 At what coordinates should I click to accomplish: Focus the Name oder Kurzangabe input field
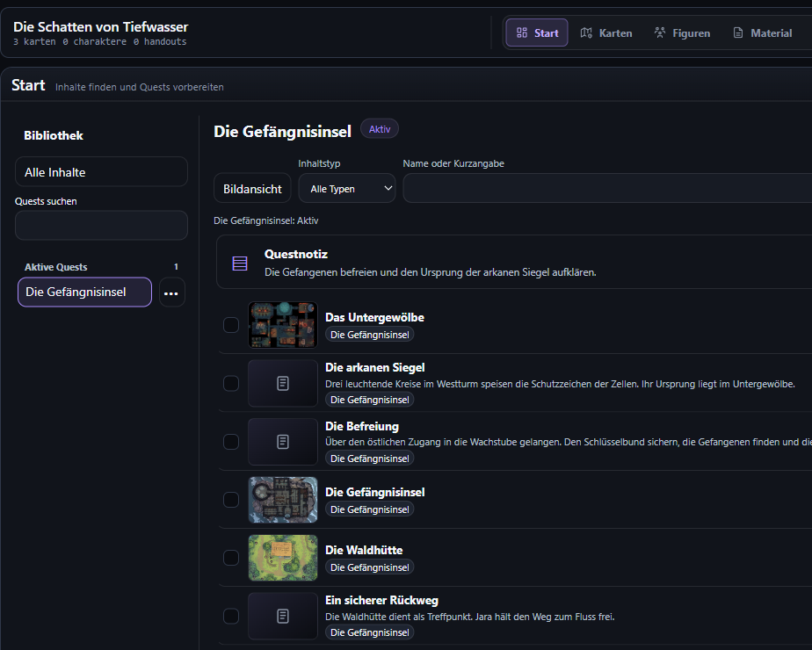coord(607,188)
